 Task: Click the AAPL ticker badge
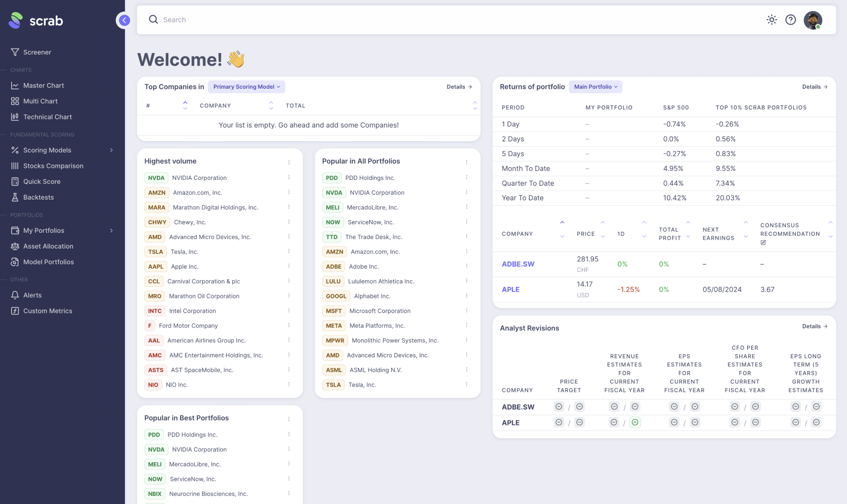(156, 267)
